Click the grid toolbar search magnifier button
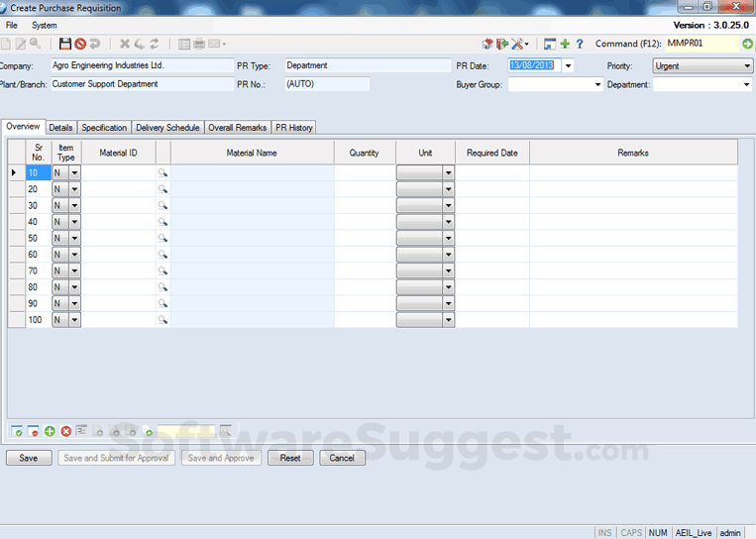Screen dimensions: 756x539 [x=226, y=431]
